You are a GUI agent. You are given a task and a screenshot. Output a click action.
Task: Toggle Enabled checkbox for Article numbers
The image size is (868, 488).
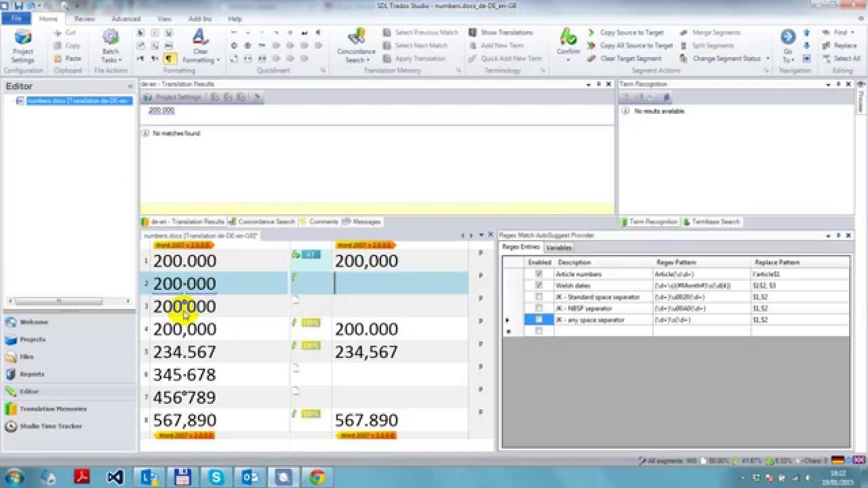(539, 274)
